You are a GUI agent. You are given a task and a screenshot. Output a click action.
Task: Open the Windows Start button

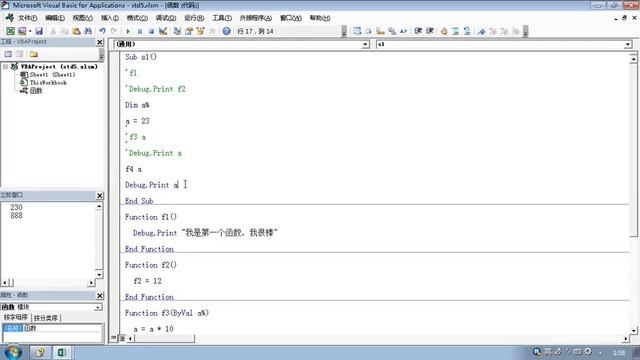[x=13, y=352]
